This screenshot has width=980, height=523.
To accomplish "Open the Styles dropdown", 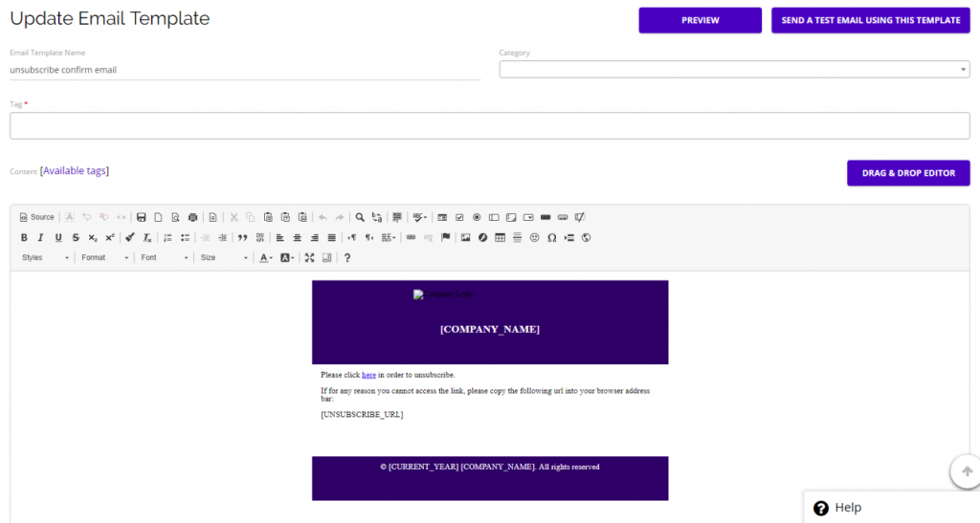I will click(x=44, y=257).
